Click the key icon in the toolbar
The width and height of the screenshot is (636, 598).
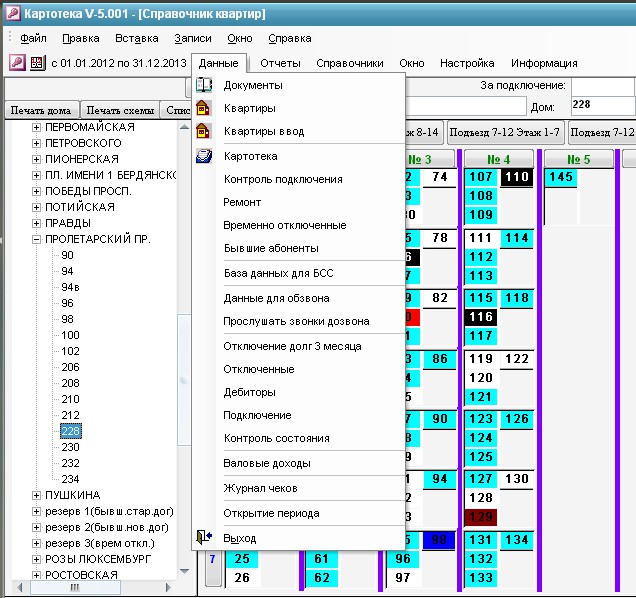pyautogui.click(x=17, y=63)
